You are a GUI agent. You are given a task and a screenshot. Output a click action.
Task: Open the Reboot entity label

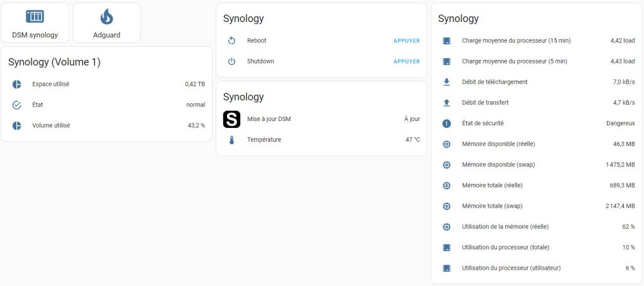click(257, 40)
